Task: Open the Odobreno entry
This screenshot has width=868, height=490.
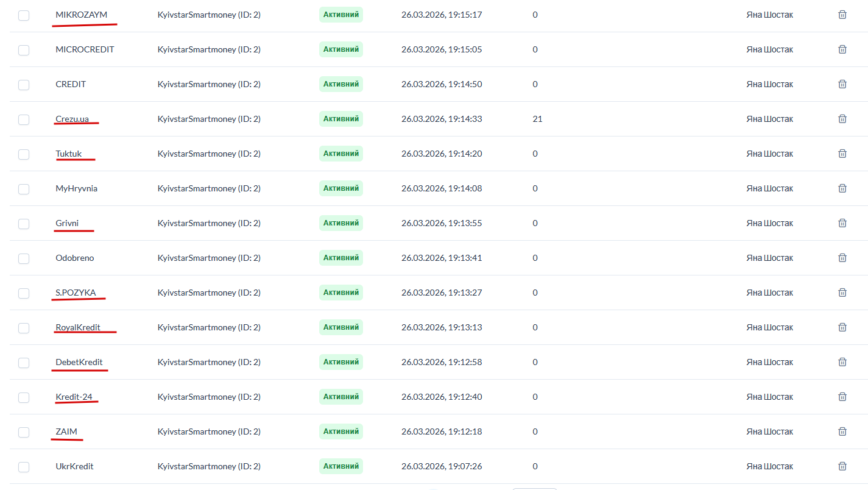Action: [75, 258]
